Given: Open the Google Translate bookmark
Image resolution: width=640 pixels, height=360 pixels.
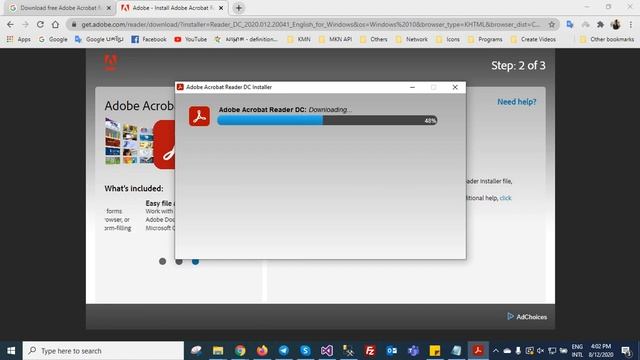Looking at the screenshot, I should [99, 39].
